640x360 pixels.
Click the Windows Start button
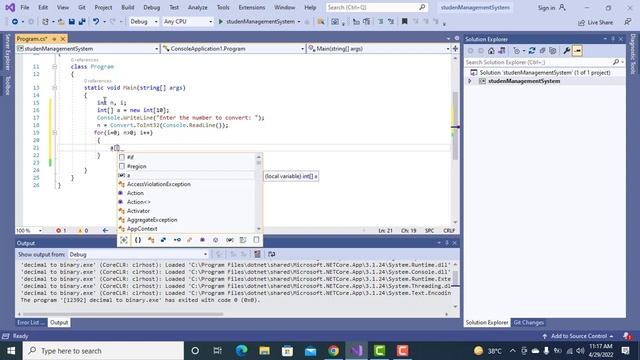point(11,351)
